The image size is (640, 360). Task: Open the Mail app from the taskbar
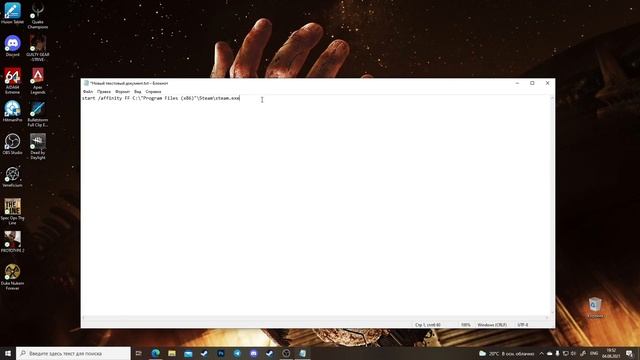[188, 353]
